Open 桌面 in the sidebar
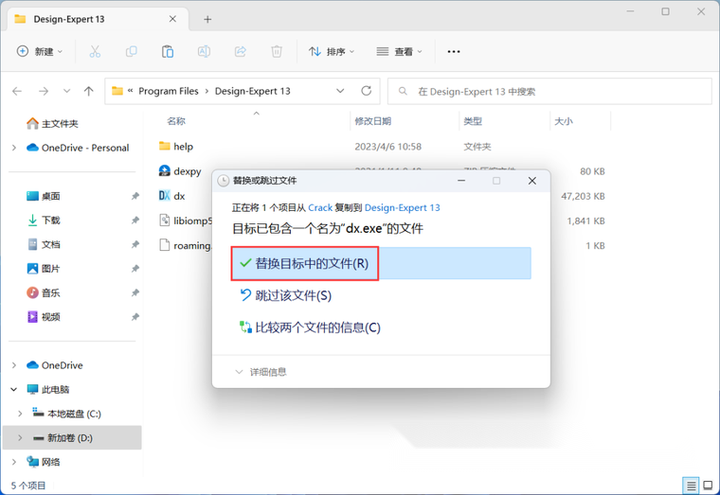Viewport: 720px width, 495px height. click(x=43, y=196)
